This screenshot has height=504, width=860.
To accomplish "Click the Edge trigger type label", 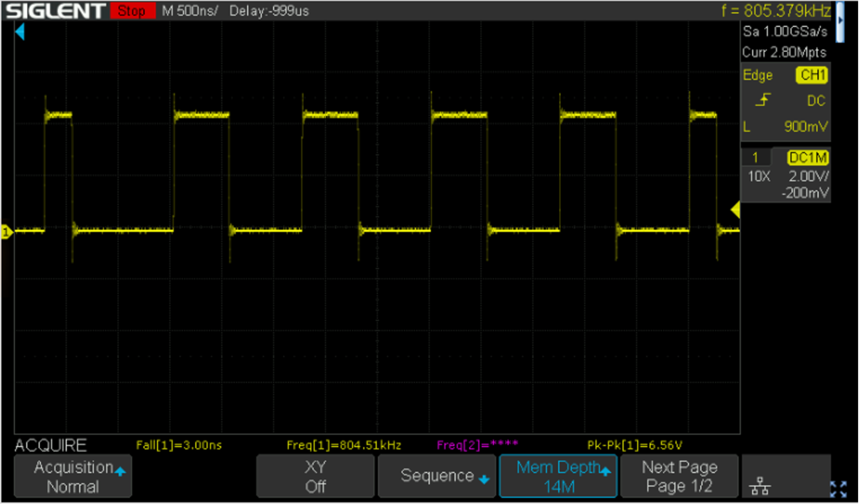I will [x=758, y=75].
